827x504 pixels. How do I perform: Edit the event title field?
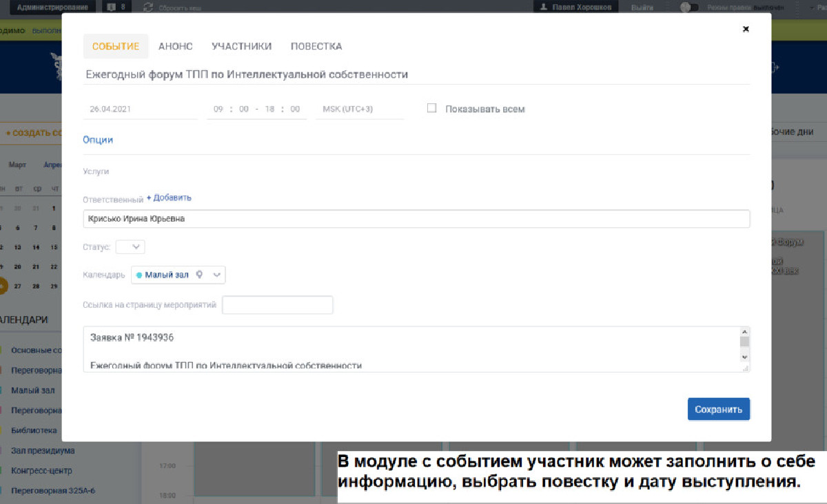coord(416,74)
